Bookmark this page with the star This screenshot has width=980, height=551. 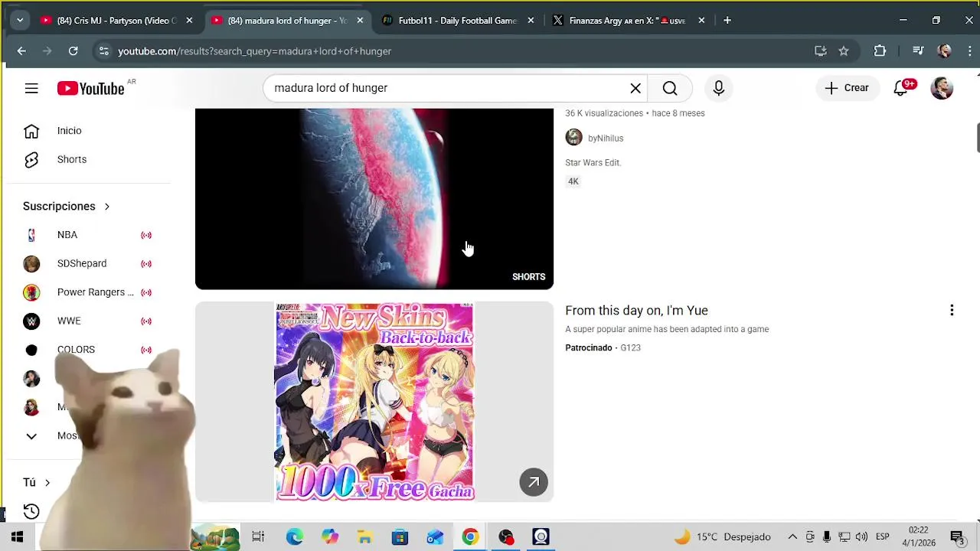(844, 51)
